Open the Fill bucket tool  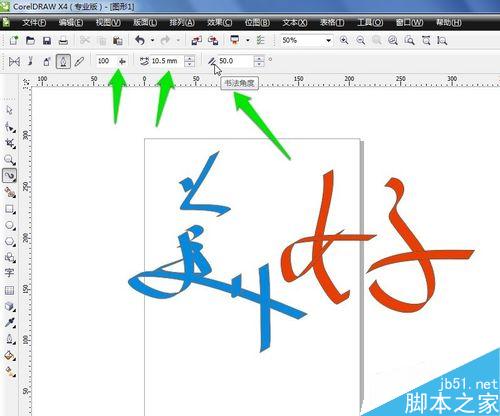click(10, 356)
